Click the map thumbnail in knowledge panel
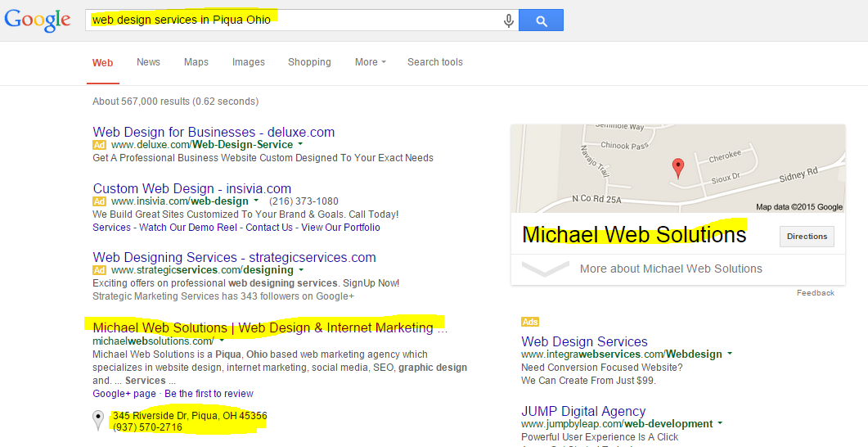Viewport: 868px width, 447px height. click(x=677, y=169)
